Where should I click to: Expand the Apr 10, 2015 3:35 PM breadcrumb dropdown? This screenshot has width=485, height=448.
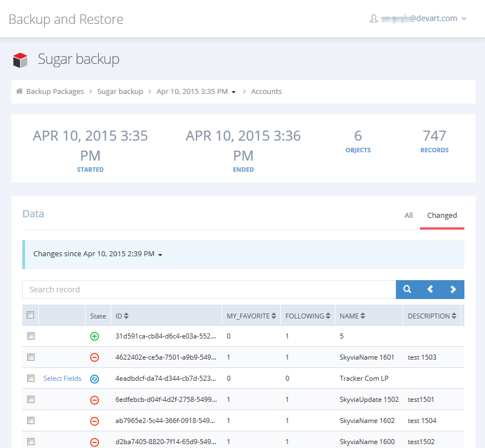tap(234, 92)
